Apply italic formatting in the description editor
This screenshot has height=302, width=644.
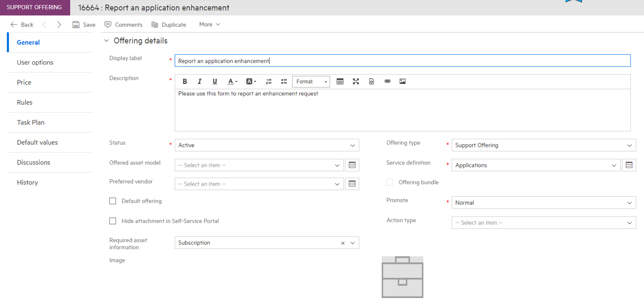point(200,81)
